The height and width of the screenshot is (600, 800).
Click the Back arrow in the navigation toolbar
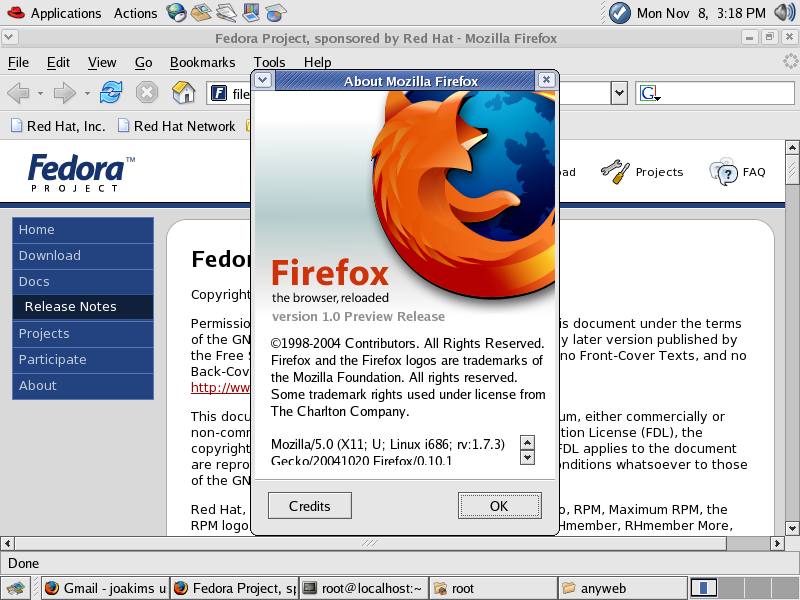[18, 93]
